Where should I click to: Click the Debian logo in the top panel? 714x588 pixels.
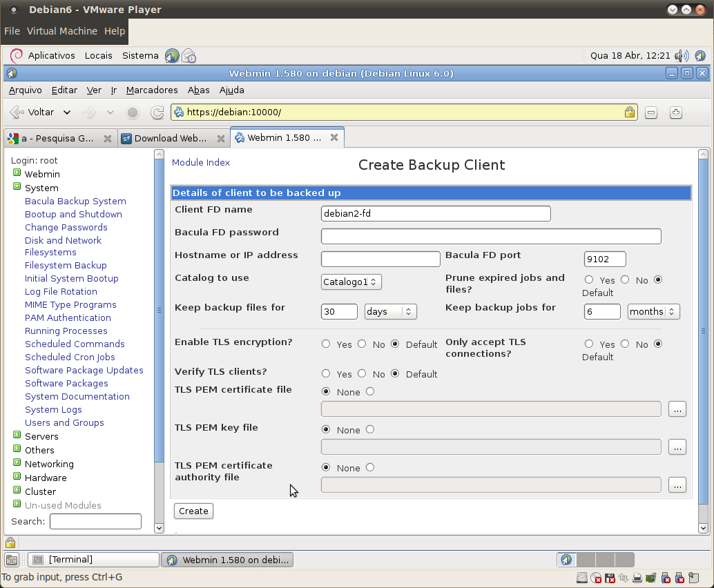[x=17, y=55]
